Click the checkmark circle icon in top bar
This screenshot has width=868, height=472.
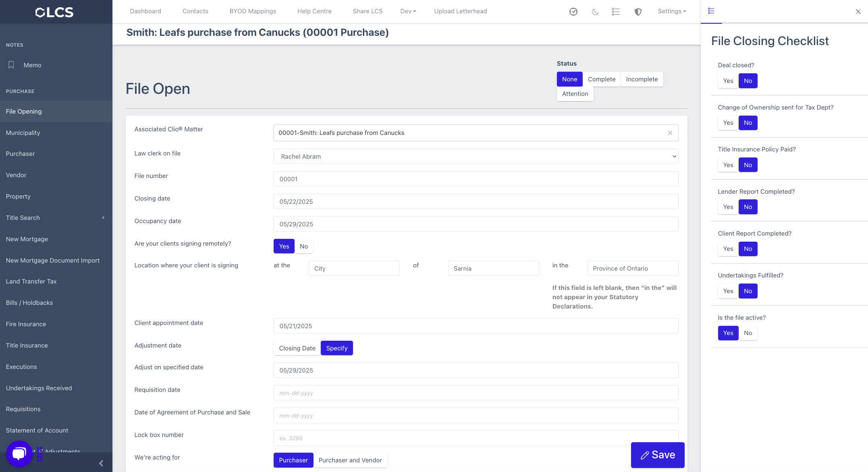click(573, 12)
